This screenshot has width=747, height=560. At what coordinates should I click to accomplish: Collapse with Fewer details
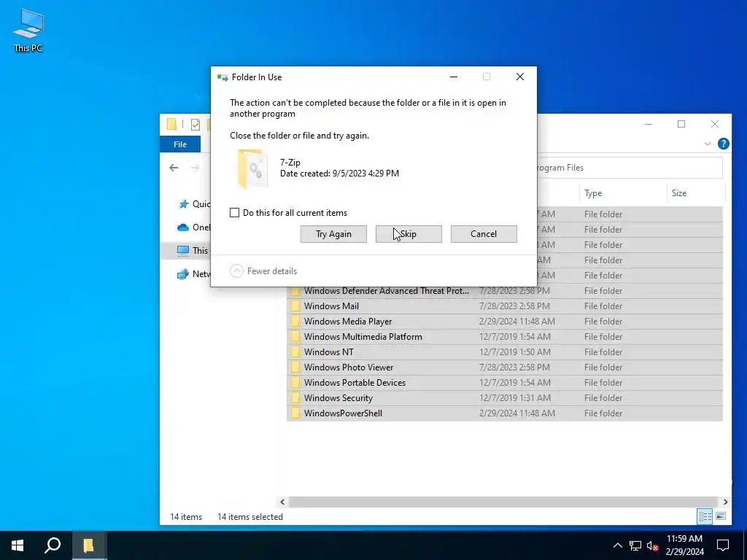point(263,271)
